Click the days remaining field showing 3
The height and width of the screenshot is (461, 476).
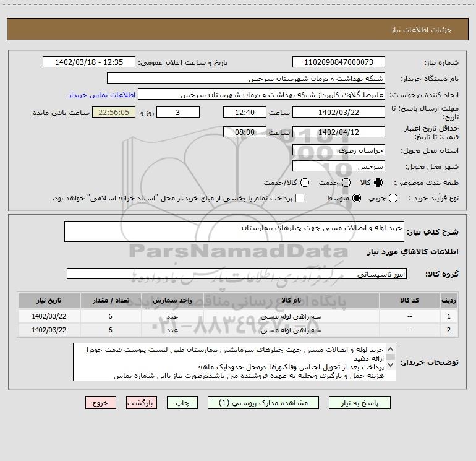pyautogui.click(x=178, y=112)
